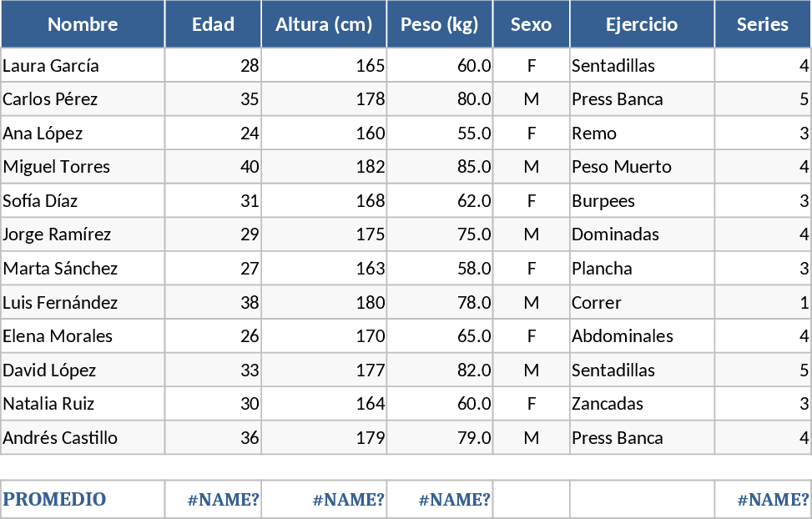812x519 pixels.
Task: Select the Laura García name cell
Action: (83, 66)
